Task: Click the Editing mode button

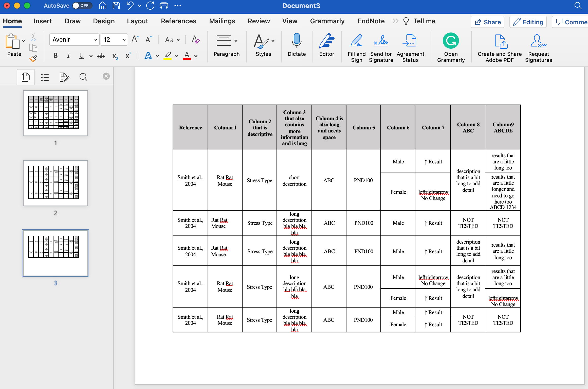Action: tap(528, 22)
